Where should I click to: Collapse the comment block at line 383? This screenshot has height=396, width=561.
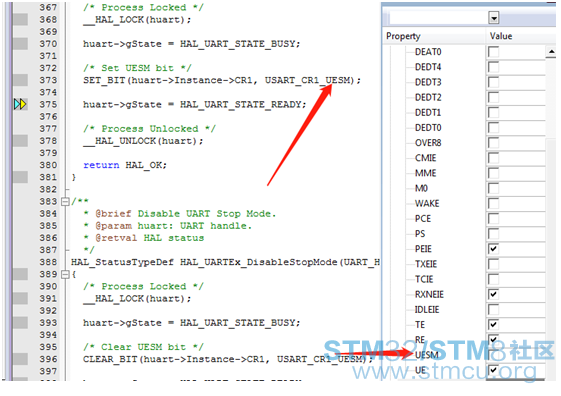click(65, 202)
